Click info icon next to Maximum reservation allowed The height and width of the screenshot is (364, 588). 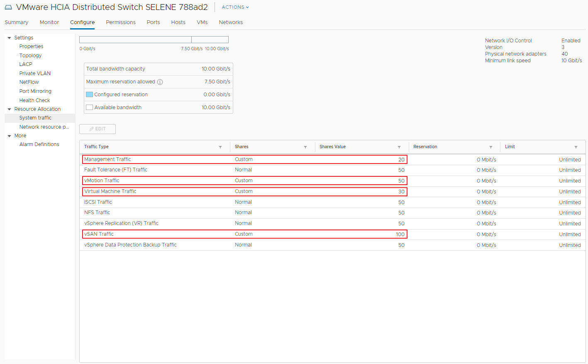(160, 82)
